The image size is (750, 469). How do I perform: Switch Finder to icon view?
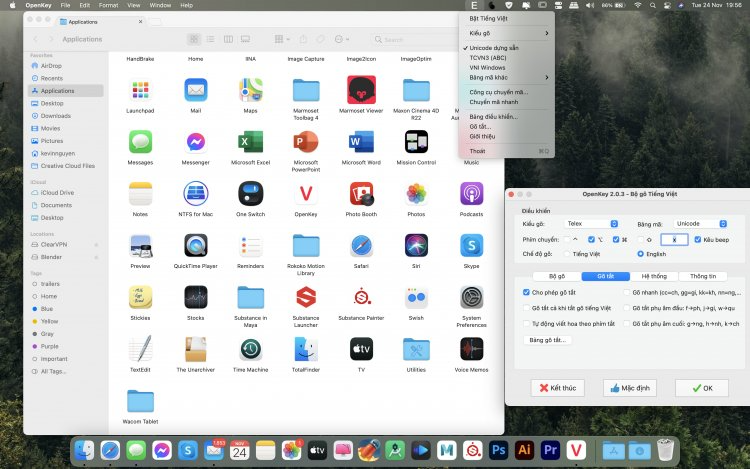(x=194, y=39)
